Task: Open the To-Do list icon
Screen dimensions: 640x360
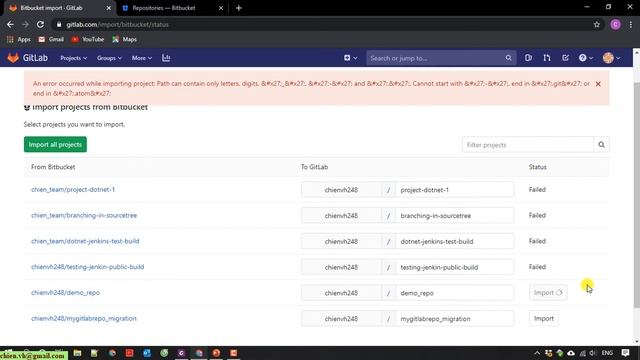Action: 565,58
